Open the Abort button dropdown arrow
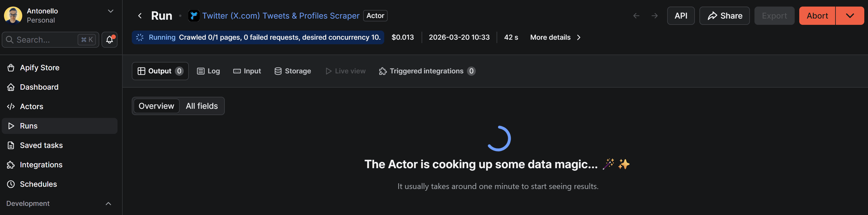This screenshot has width=868, height=215. click(849, 15)
